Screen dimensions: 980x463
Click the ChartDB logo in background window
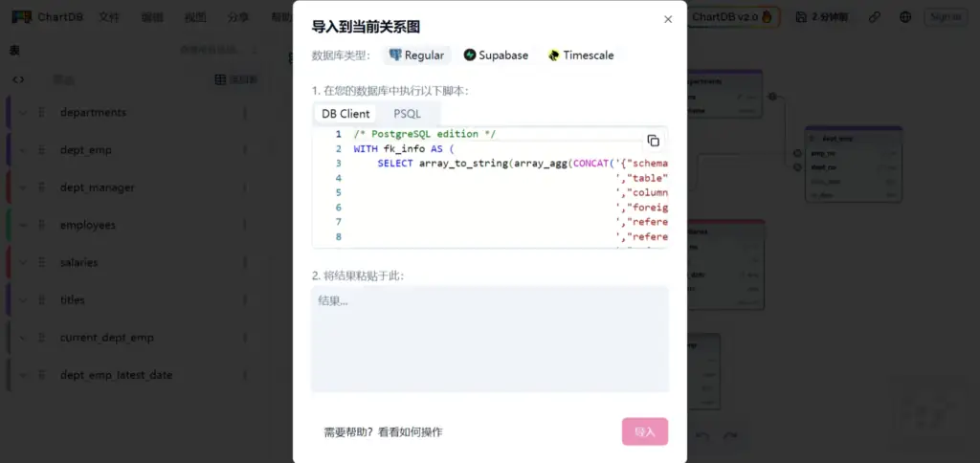tap(48, 17)
